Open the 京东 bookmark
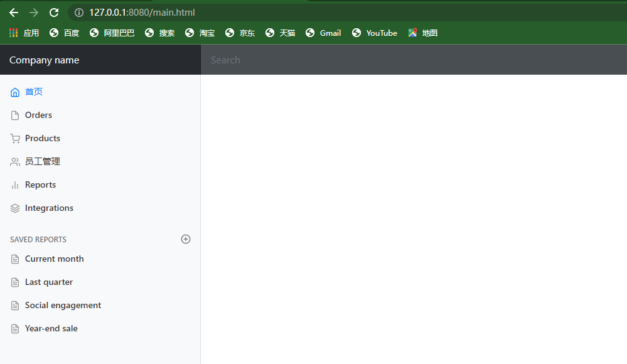Viewport: 627px width, 364px height. 240,33
